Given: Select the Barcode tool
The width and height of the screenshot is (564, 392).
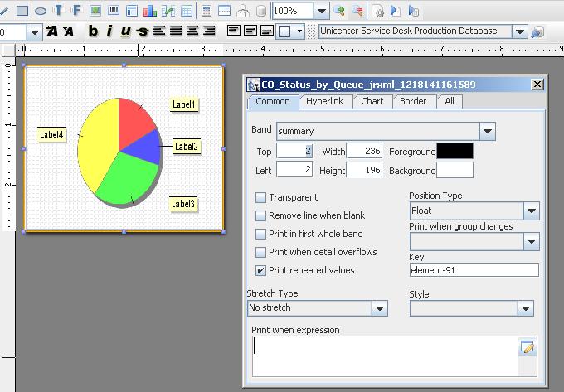Looking at the screenshot, I should 114,11.
